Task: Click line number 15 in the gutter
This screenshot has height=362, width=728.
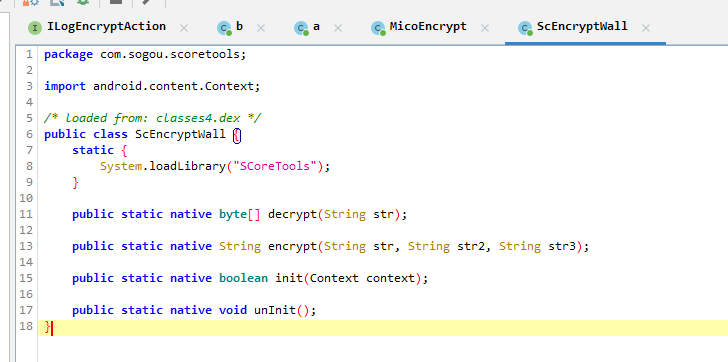Action: 26,278
